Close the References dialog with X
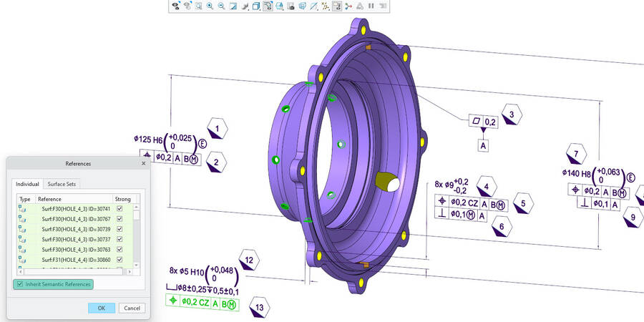The width and height of the screenshot is (644, 322). [143, 164]
